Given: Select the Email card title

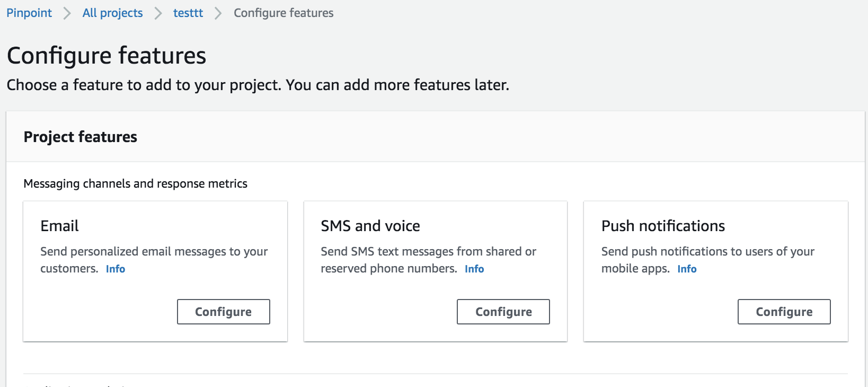Looking at the screenshot, I should [x=59, y=226].
